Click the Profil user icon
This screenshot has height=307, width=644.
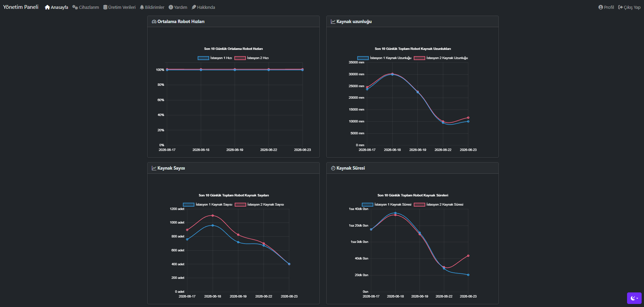[x=601, y=7]
